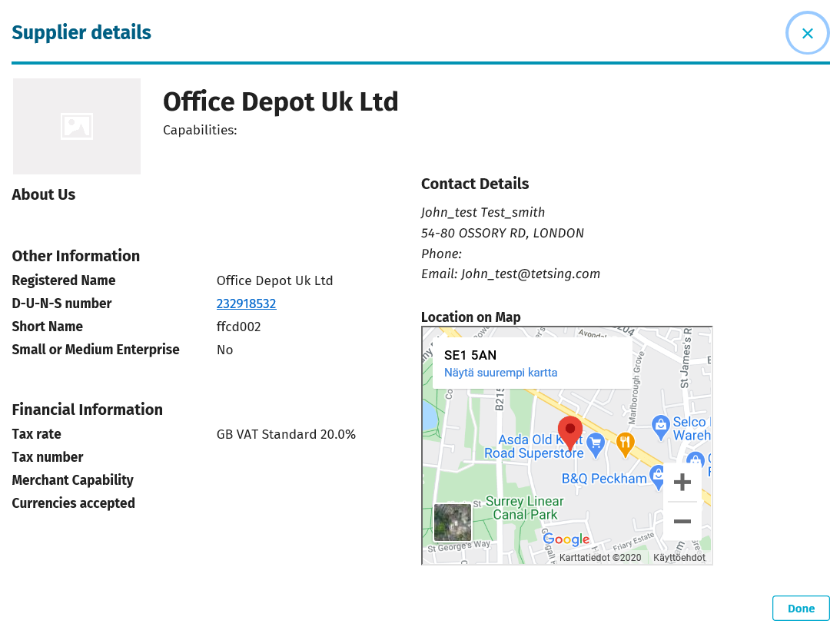Click the SE1 5AN postcode label
Screen dimensions: 840x627
pos(470,355)
